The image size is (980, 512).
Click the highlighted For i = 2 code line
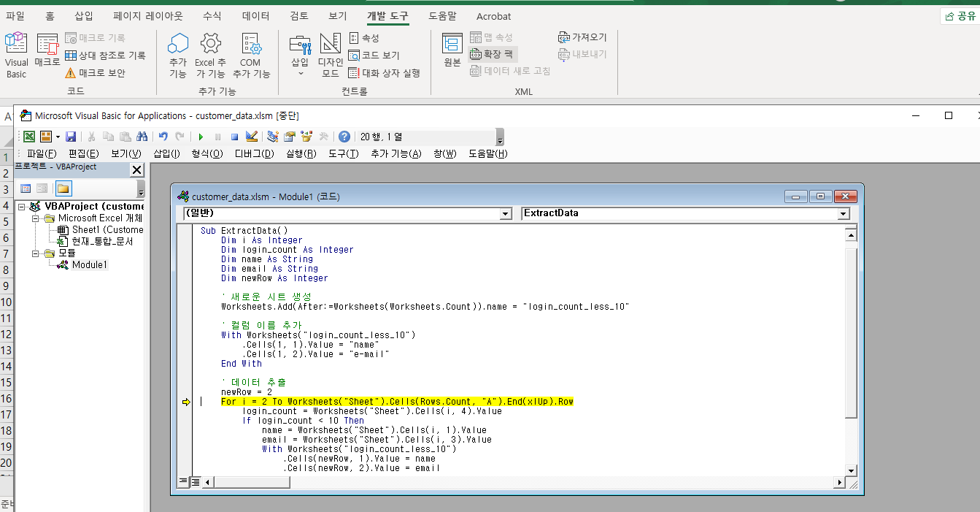click(x=397, y=402)
